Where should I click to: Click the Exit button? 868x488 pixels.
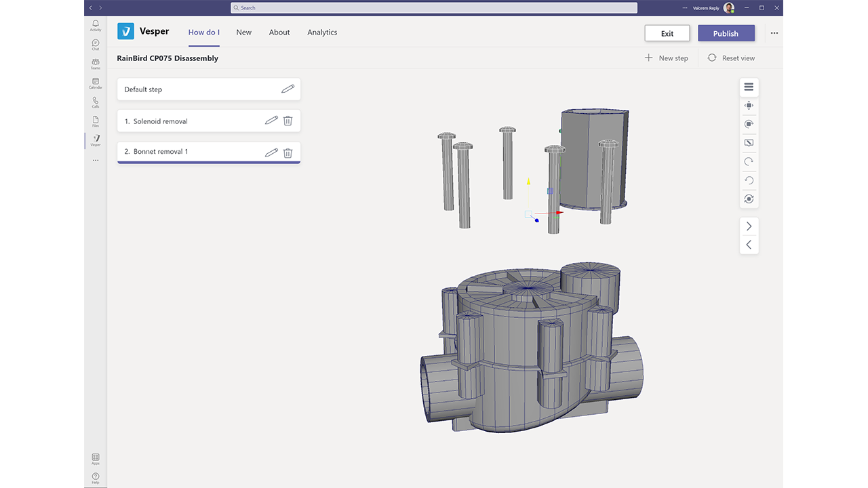[667, 33]
